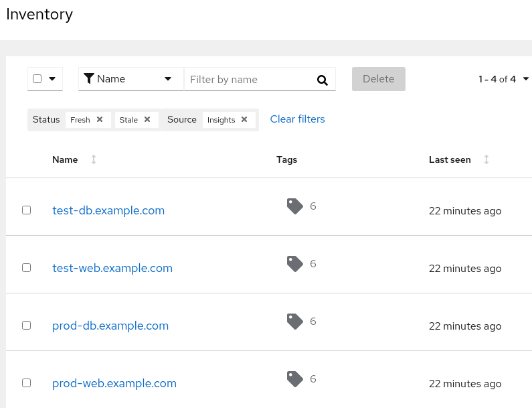Screen dimensions: 532x408
Task: Click the tag icon for prod-db.example.com
Action: pyautogui.click(x=294, y=322)
